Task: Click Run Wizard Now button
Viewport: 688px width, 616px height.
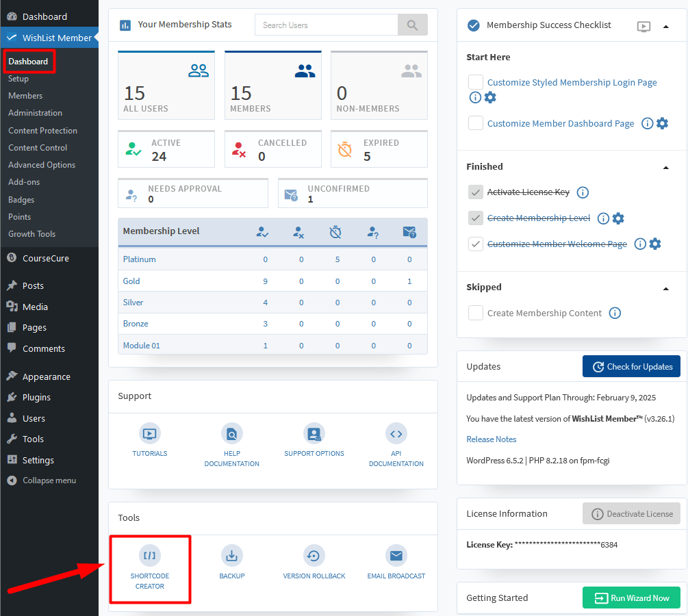Action: click(x=631, y=598)
